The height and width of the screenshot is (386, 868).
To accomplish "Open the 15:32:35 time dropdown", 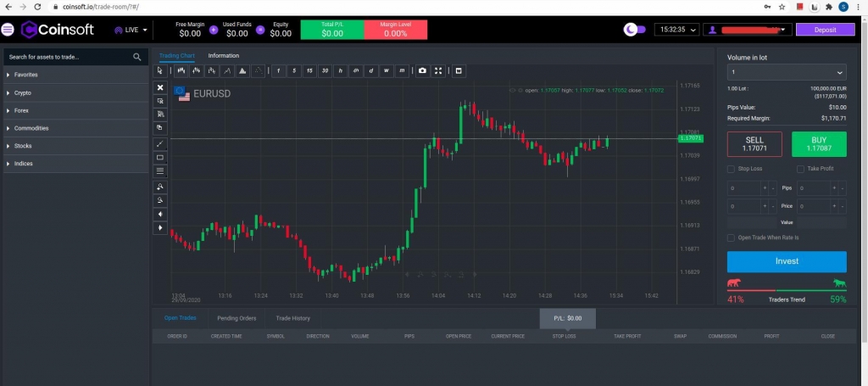I will [677, 30].
